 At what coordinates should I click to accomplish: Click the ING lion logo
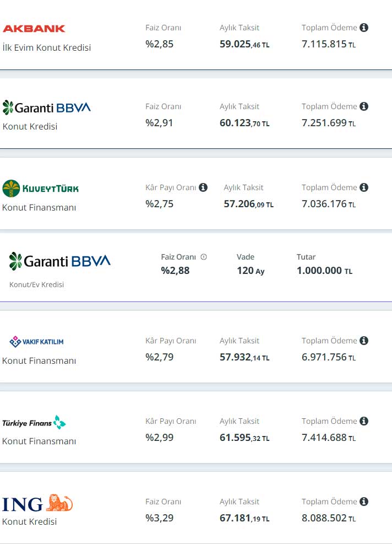tap(37, 503)
